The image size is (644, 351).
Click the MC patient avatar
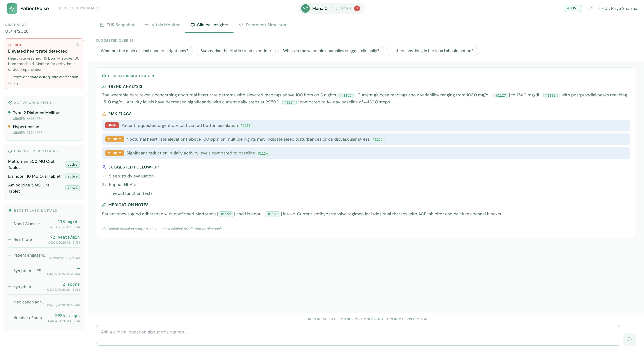pyautogui.click(x=305, y=8)
